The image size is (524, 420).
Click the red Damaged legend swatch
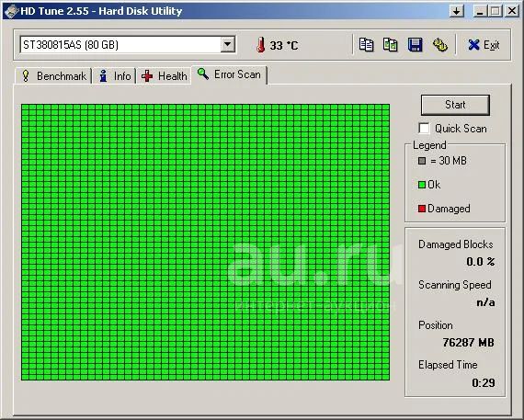(x=422, y=209)
